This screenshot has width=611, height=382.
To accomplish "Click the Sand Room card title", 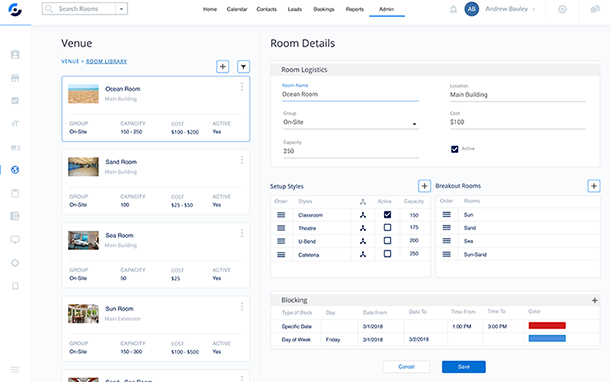I will pos(121,162).
